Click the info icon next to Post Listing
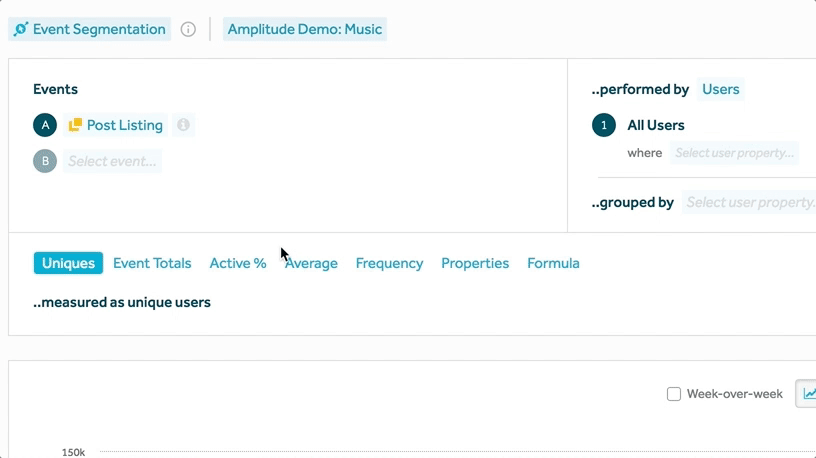This screenshot has width=816, height=458. point(183,125)
